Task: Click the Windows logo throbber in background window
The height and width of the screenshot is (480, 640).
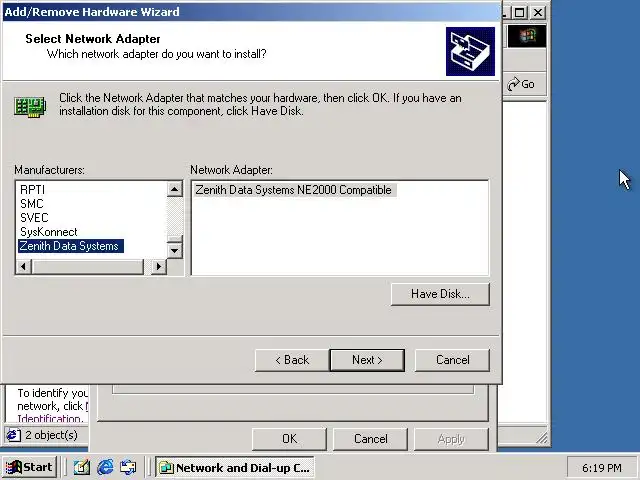Action: 527,36
